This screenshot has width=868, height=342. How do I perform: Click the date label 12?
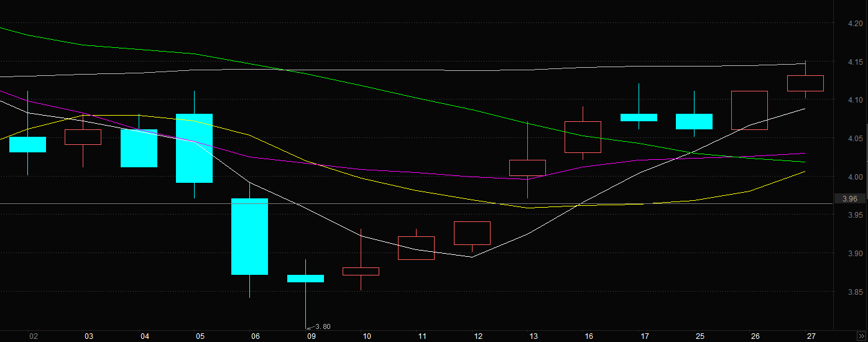[x=478, y=336]
